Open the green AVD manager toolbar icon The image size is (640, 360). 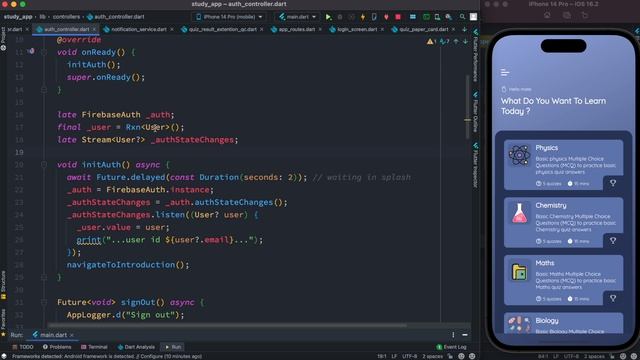point(426,17)
